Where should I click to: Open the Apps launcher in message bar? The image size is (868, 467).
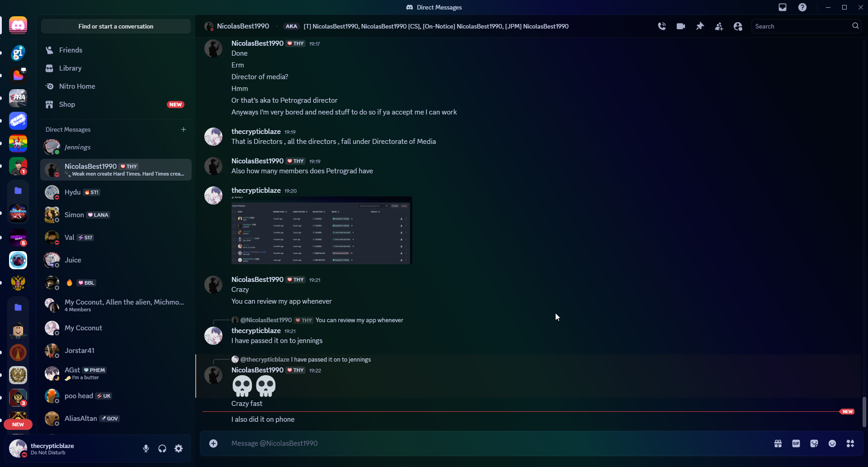coord(850,443)
